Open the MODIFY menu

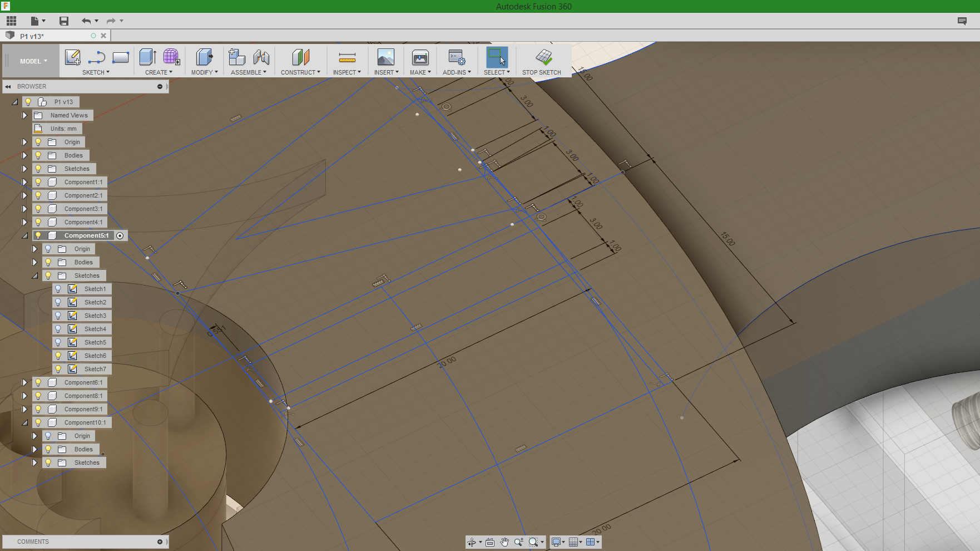(x=204, y=72)
